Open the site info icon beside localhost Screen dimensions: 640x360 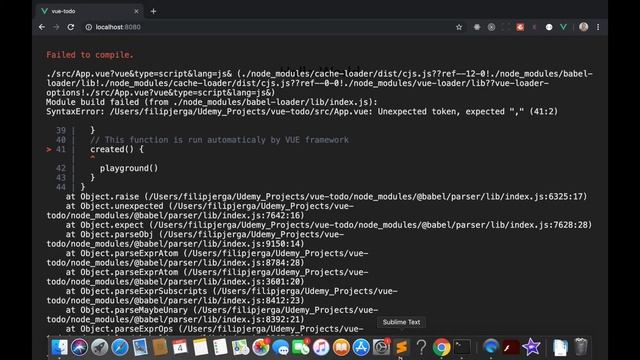click(x=89, y=27)
